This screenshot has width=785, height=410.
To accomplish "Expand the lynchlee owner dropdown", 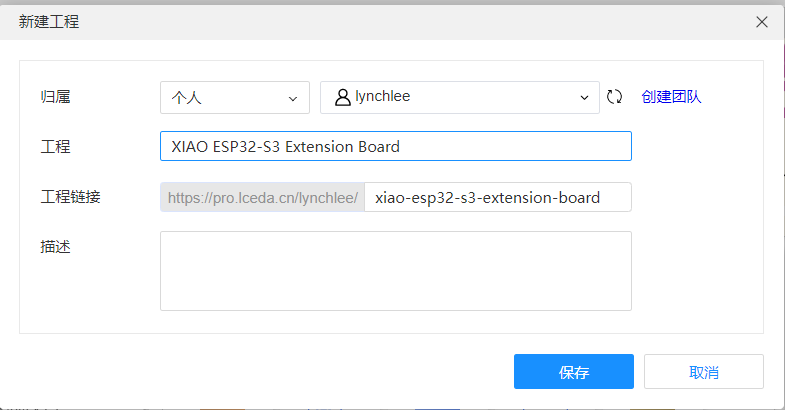I will 460,97.
